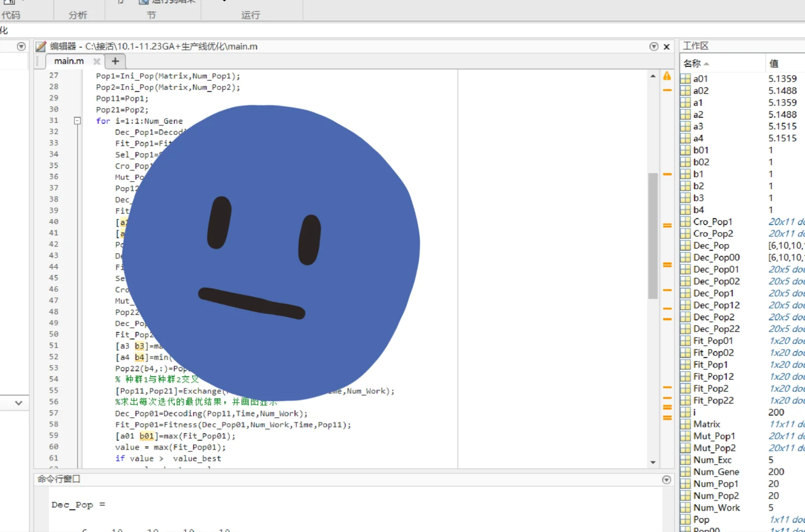805x532 pixels.
Task: Click the Pop21=Pop2; code line
Action: [122, 110]
